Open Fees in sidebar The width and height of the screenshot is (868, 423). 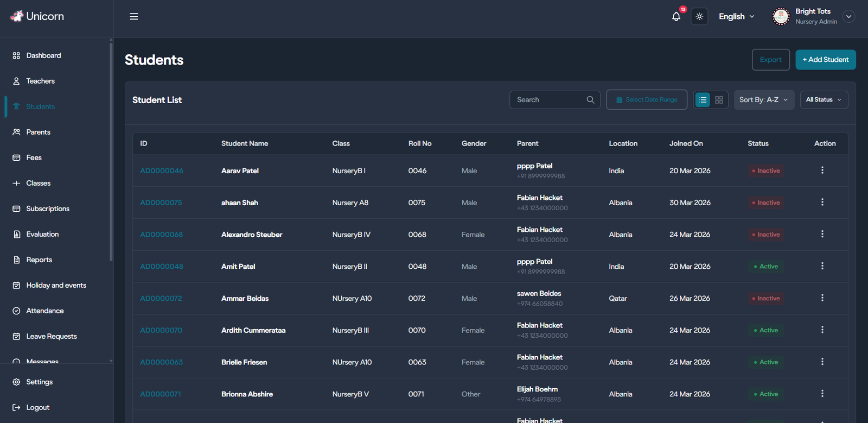coord(34,157)
